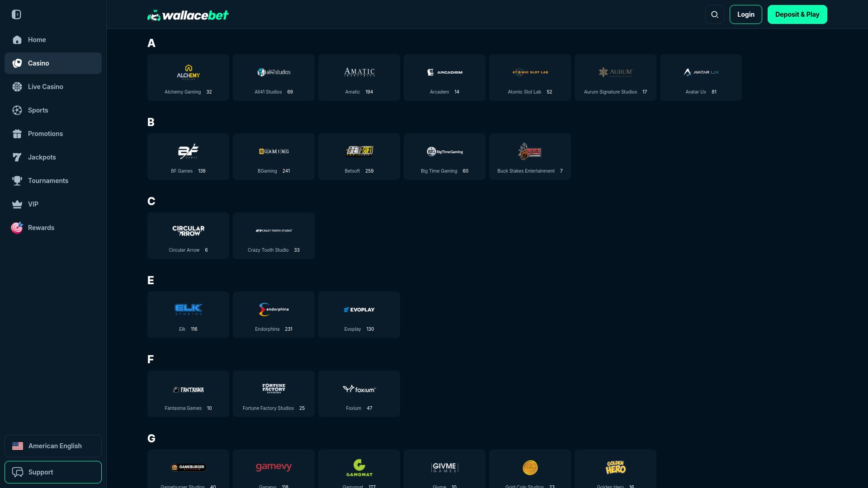The height and width of the screenshot is (488, 868).
Task: Collapse the sidebar with the toggle icon
Action: pyautogui.click(x=17, y=14)
